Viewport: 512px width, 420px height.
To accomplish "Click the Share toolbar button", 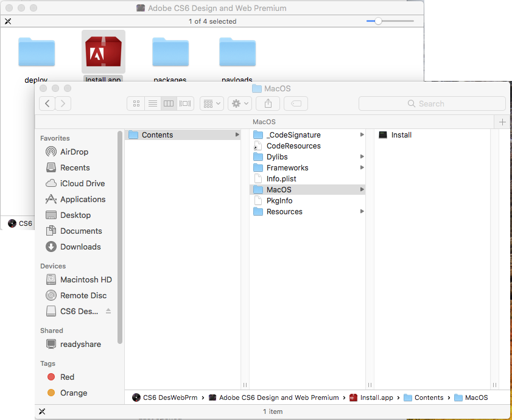I will (268, 103).
